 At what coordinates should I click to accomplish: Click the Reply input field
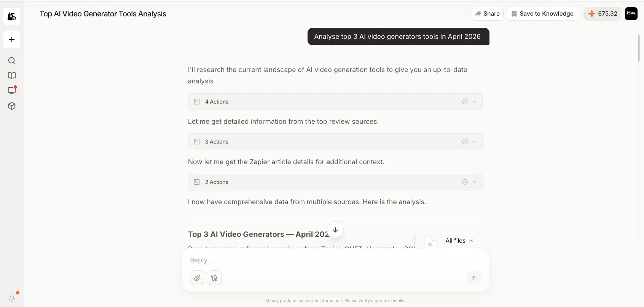tap(335, 260)
